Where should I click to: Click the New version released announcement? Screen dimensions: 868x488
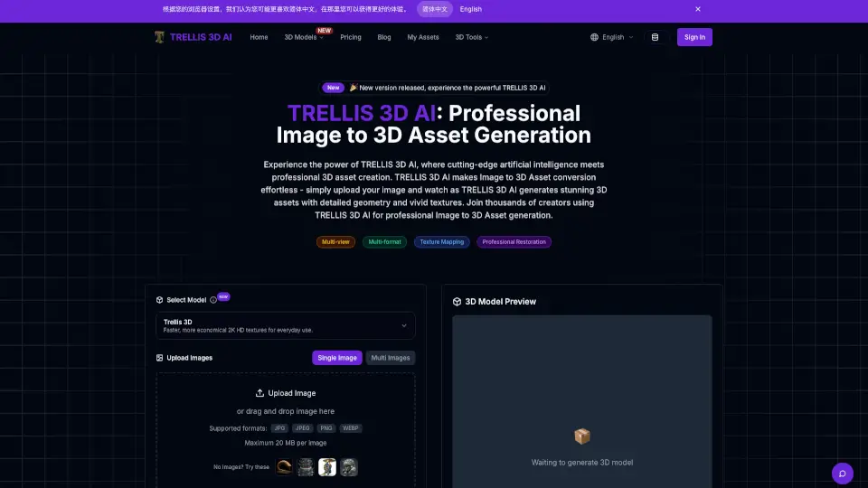pos(436,88)
